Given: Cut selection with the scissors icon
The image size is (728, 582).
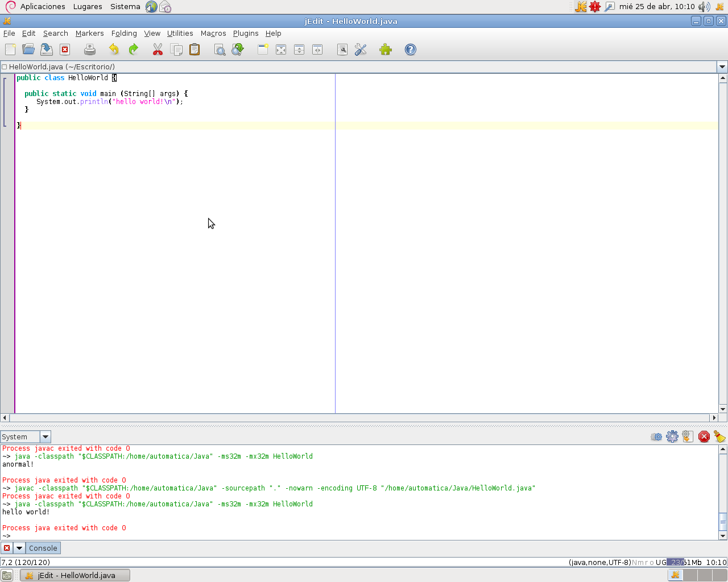Looking at the screenshot, I should coord(158,49).
